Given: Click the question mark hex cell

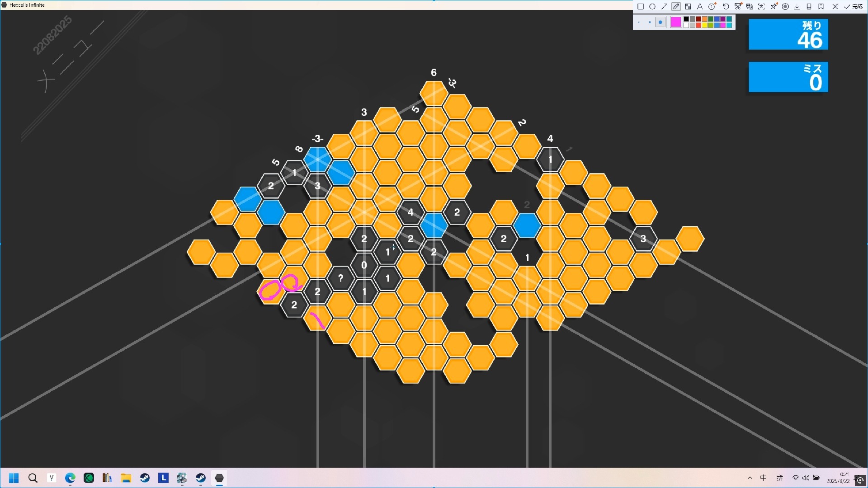Looking at the screenshot, I should pos(340,278).
